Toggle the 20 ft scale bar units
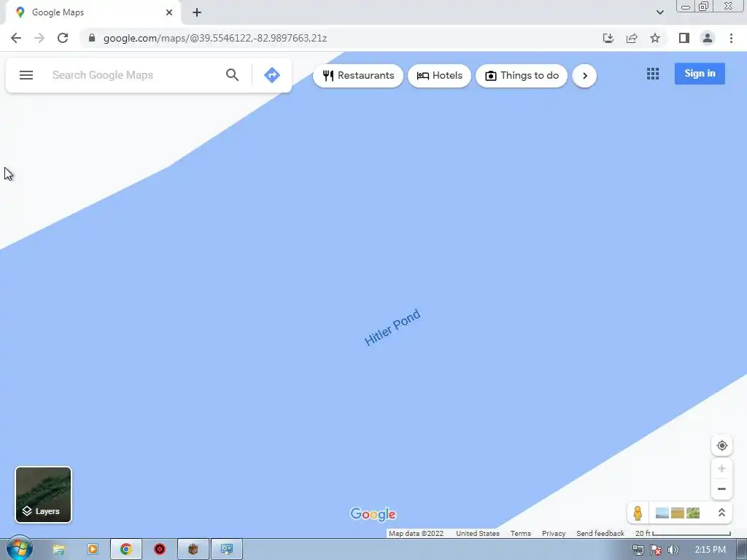Viewport: 747px width, 560px height. pyautogui.click(x=683, y=533)
